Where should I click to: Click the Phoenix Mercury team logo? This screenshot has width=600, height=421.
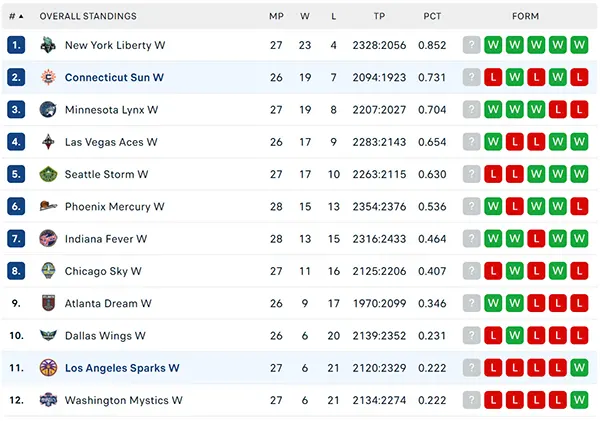[x=48, y=206]
